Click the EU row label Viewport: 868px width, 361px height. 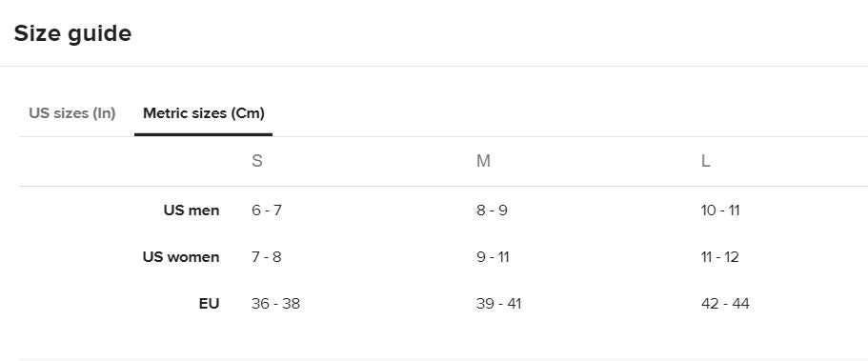click(210, 304)
